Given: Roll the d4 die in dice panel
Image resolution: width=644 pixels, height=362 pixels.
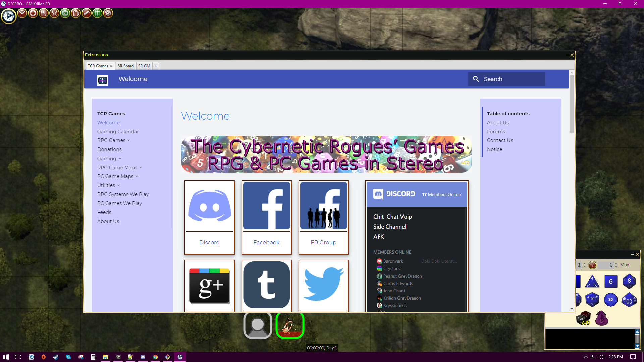Looking at the screenshot, I should (x=592, y=281).
